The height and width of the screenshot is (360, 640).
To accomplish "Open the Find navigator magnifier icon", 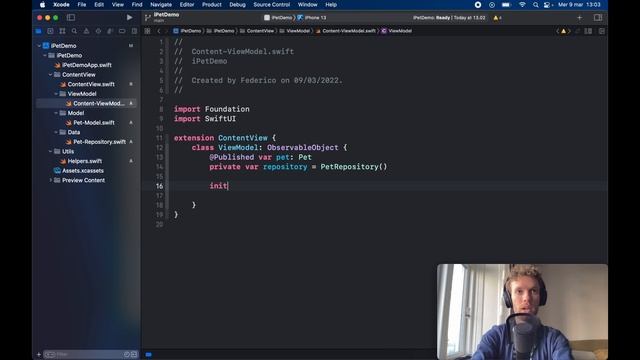I will [74, 31].
